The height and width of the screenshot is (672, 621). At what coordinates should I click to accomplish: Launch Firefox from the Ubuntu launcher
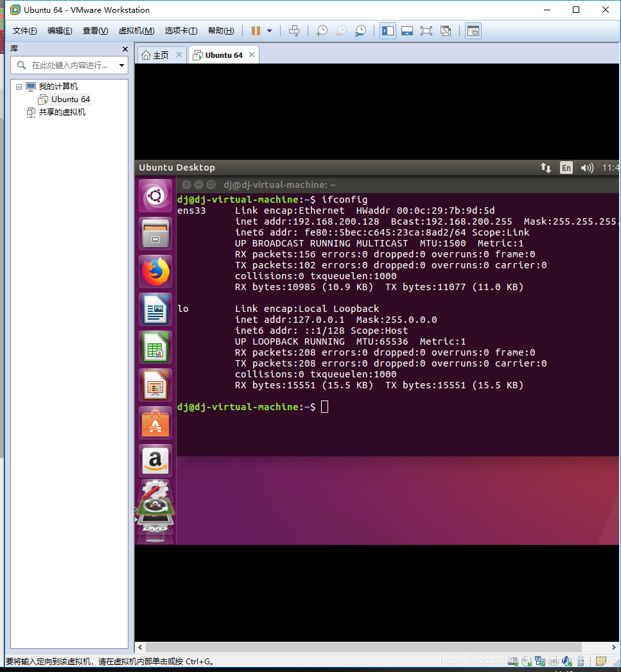(155, 271)
